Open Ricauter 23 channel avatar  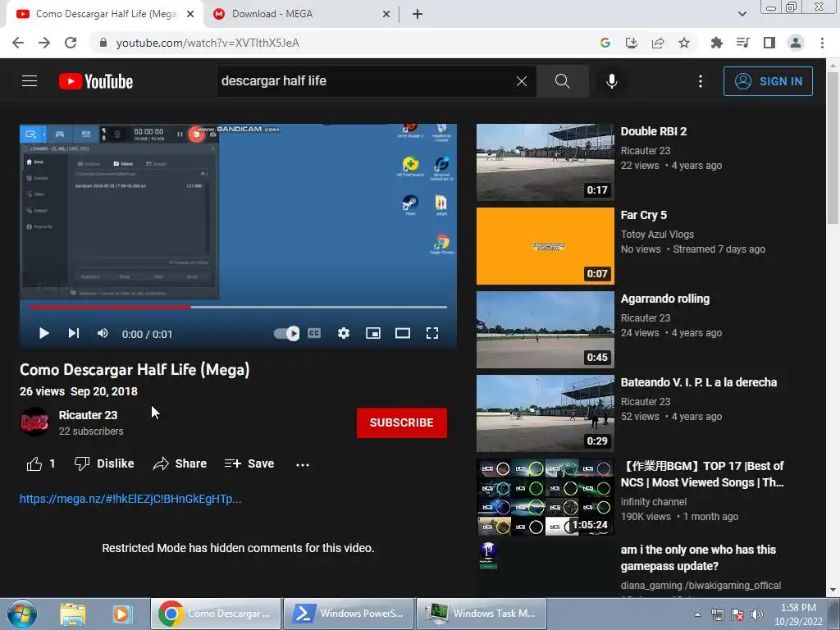click(x=34, y=422)
